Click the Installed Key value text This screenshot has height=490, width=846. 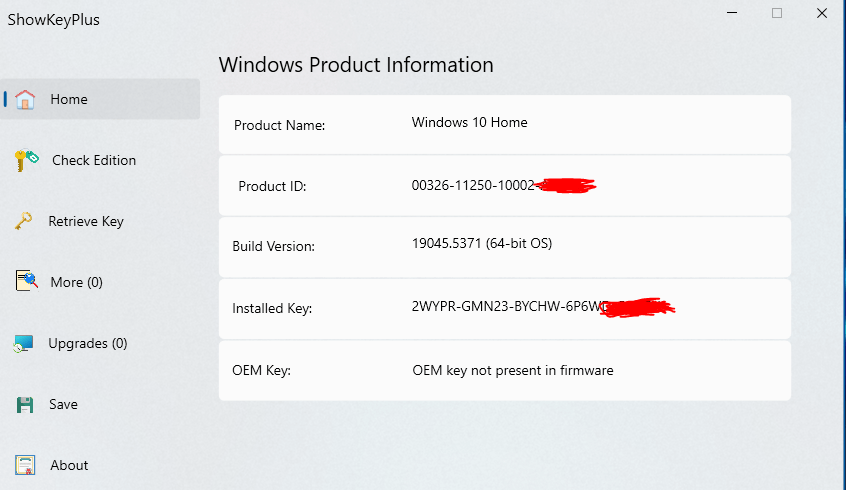[506, 307]
